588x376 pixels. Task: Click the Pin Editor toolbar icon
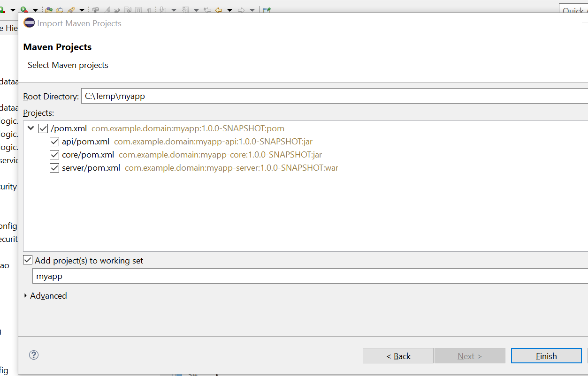(267, 10)
